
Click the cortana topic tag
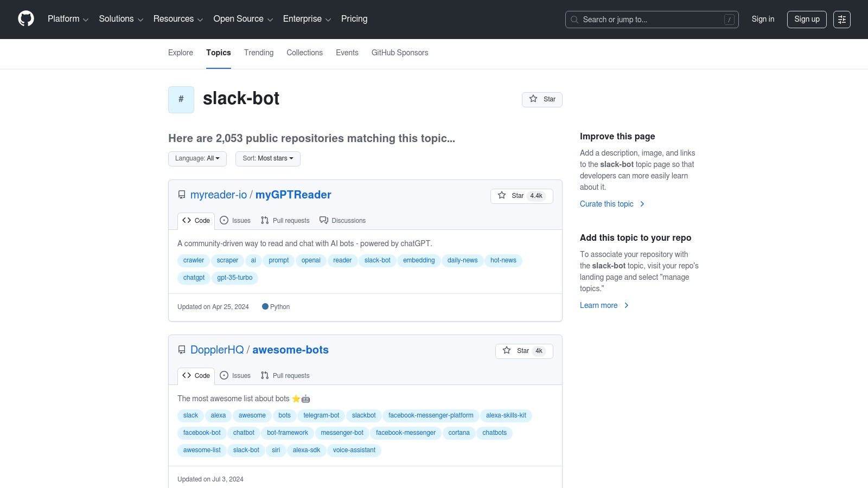[459, 433]
